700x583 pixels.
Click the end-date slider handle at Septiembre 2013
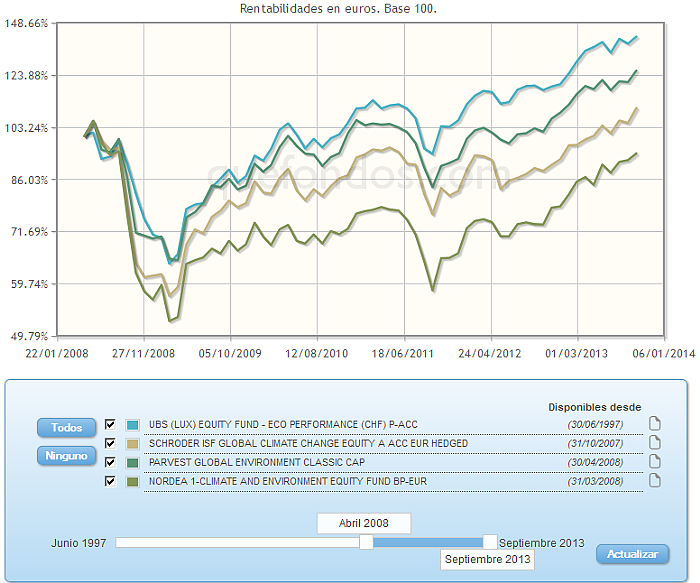coord(490,542)
